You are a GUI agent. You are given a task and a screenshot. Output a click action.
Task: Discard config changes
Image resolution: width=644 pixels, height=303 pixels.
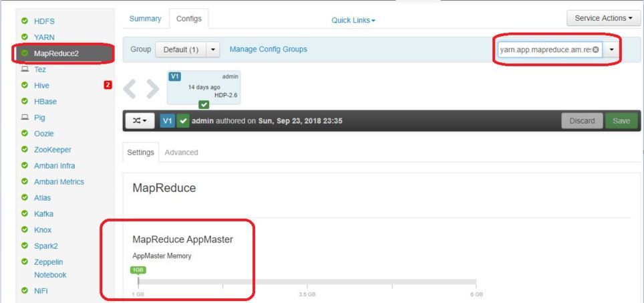tap(582, 121)
